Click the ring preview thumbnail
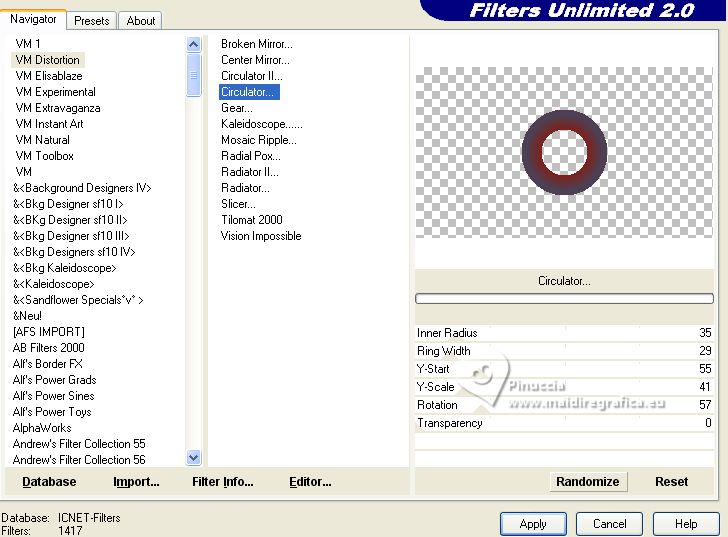The image size is (728, 537). point(564,152)
